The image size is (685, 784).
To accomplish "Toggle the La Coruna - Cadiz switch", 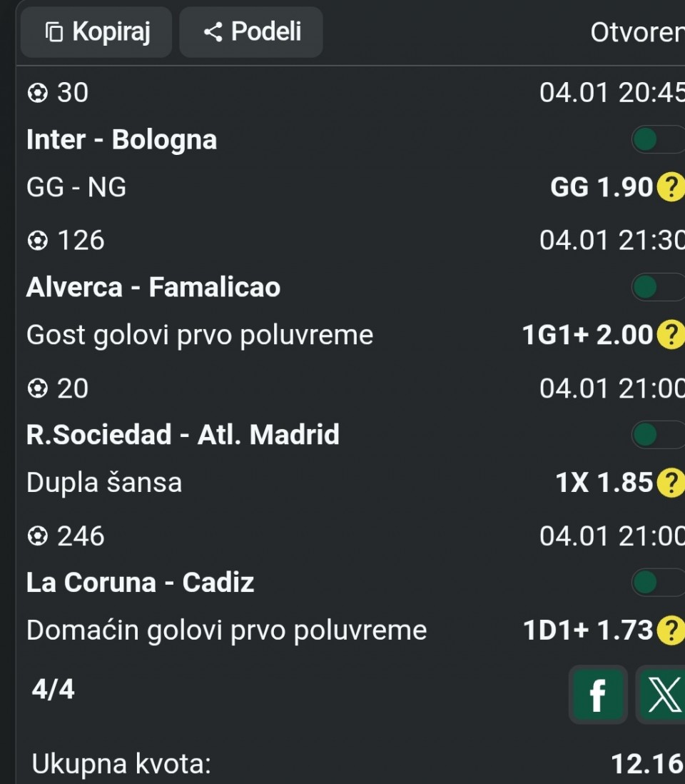I will point(657,583).
